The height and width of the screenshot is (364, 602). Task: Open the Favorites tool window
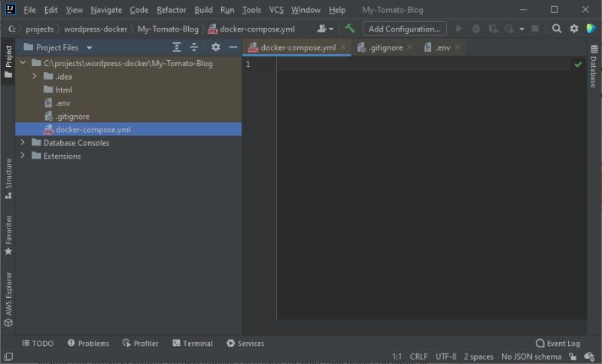click(8, 235)
